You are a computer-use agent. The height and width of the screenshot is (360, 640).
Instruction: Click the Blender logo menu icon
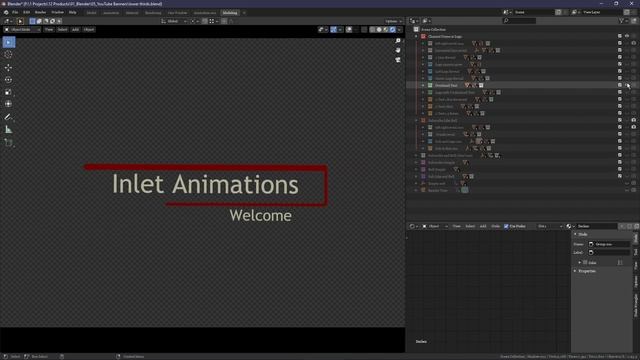pyautogui.click(x=6, y=12)
